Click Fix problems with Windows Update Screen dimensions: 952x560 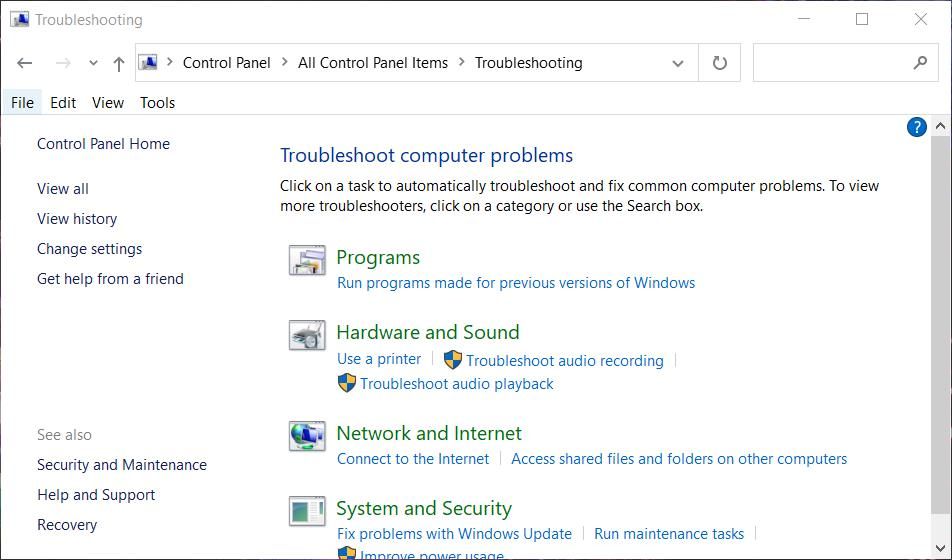click(454, 534)
